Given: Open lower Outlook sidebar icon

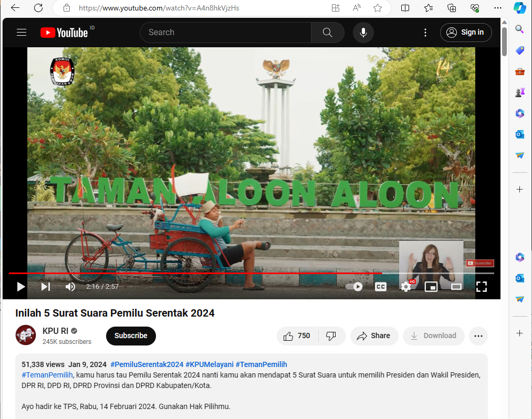Looking at the screenshot, I should [519, 278].
